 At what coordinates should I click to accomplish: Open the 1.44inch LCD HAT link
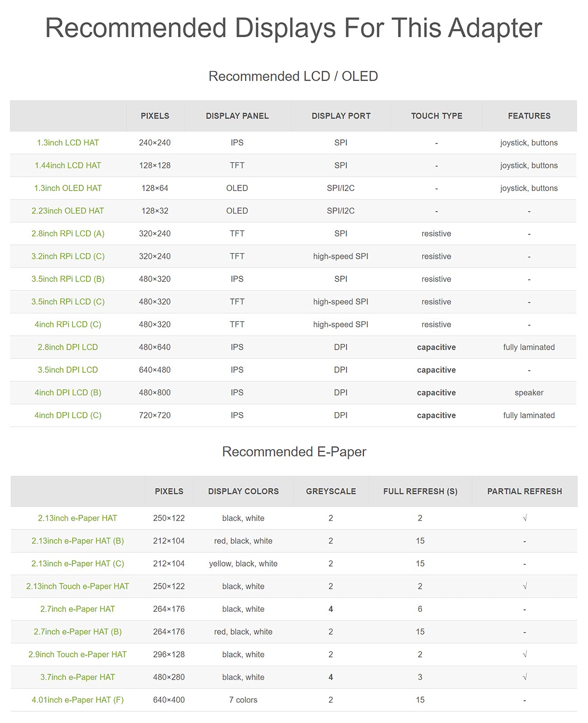(68, 165)
